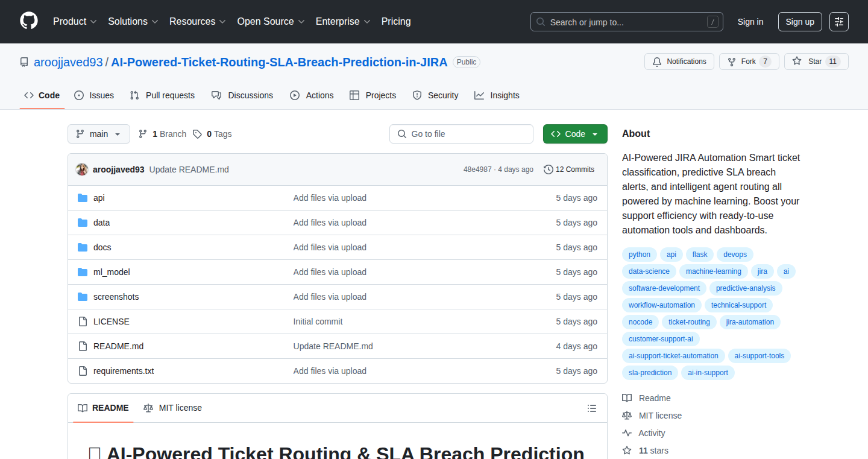
Task: Click the Pricing link
Action: click(x=396, y=22)
